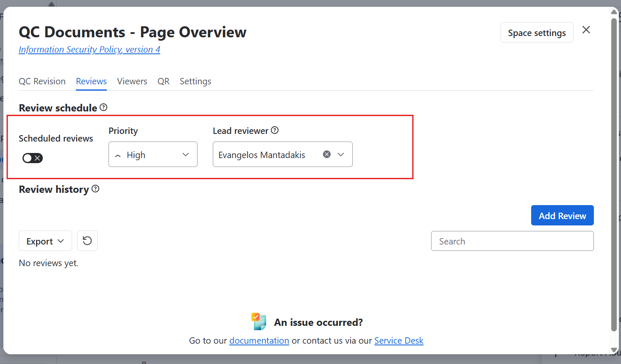Switch to the QC Revision tab
This screenshot has height=364, width=621.
(42, 81)
